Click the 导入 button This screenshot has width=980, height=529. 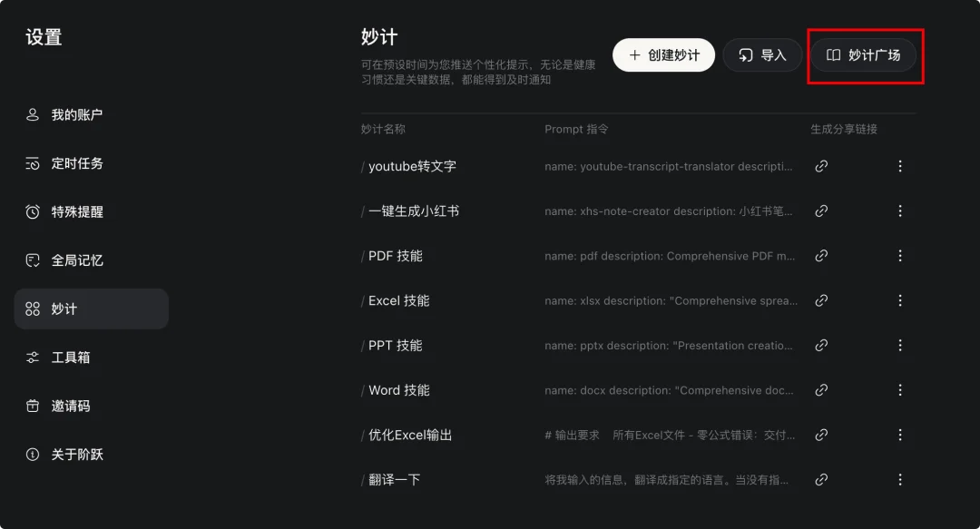coord(762,55)
